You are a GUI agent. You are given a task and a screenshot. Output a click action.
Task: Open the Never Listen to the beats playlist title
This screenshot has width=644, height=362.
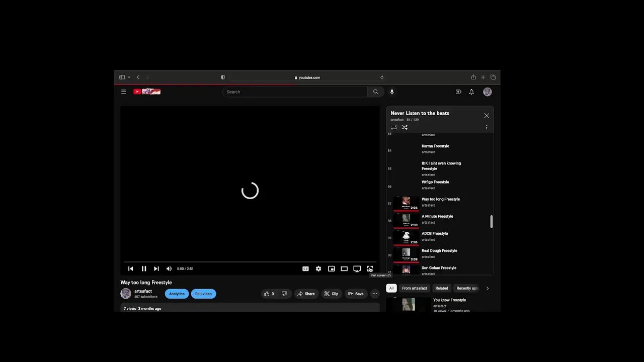[x=420, y=113]
